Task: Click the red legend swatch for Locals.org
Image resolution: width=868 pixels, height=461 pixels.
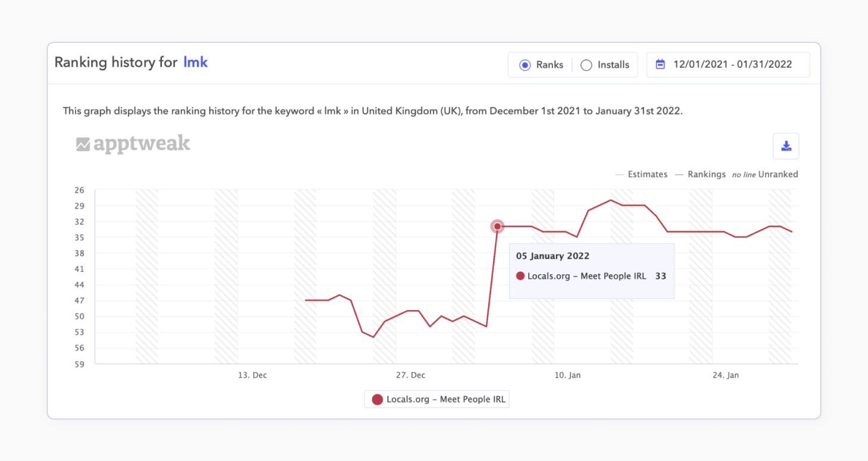Action: [x=377, y=399]
